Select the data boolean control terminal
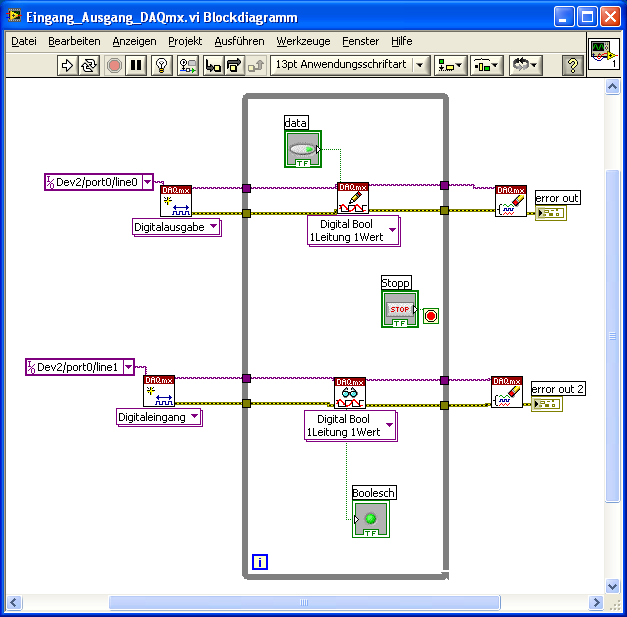The image size is (627, 617). click(x=303, y=149)
